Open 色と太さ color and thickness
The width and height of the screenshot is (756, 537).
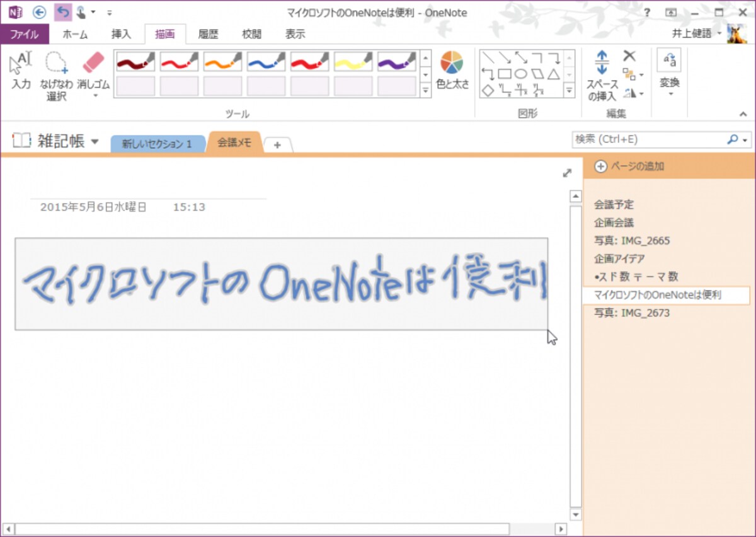[x=452, y=71]
